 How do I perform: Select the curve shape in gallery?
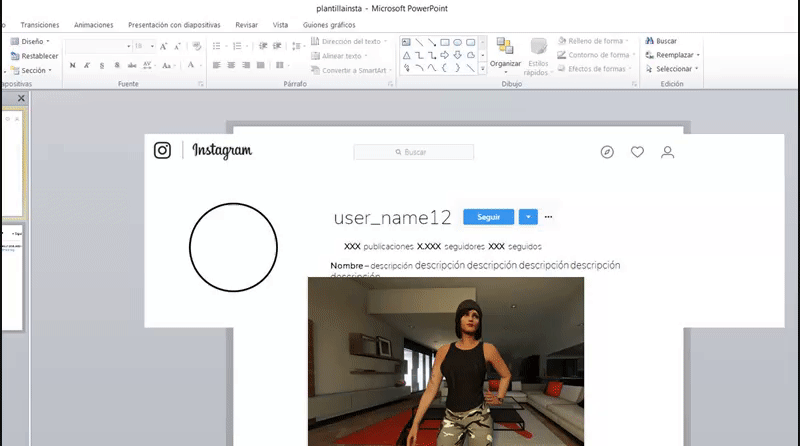pos(432,67)
